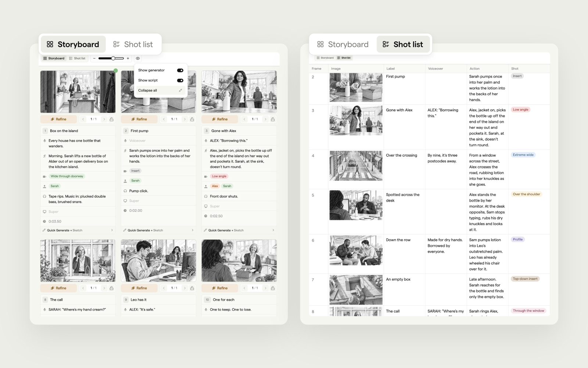
Task: Decrease zoom with the minus icon
Action: click(x=94, y=58)
